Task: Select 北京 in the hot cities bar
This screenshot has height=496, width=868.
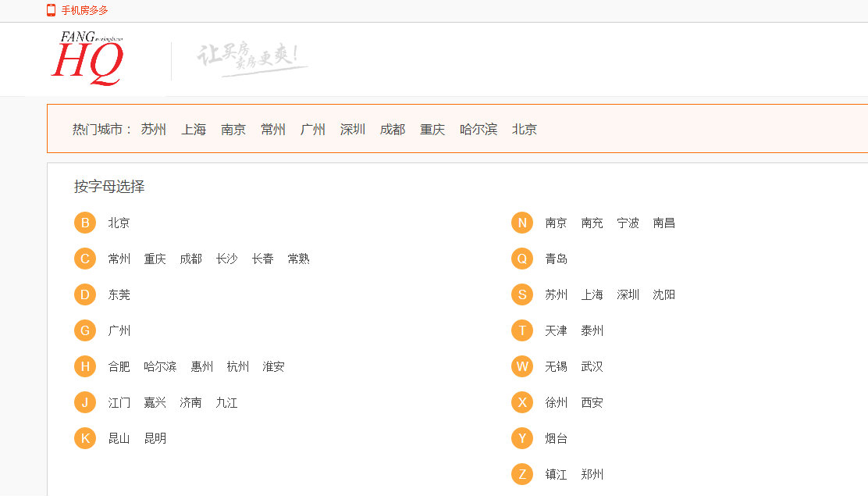Action: [x=525, y=130]
